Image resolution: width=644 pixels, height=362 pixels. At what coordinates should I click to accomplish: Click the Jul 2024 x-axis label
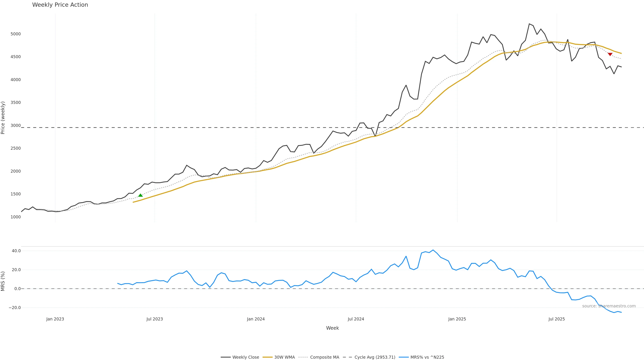(x=356, y=319)
